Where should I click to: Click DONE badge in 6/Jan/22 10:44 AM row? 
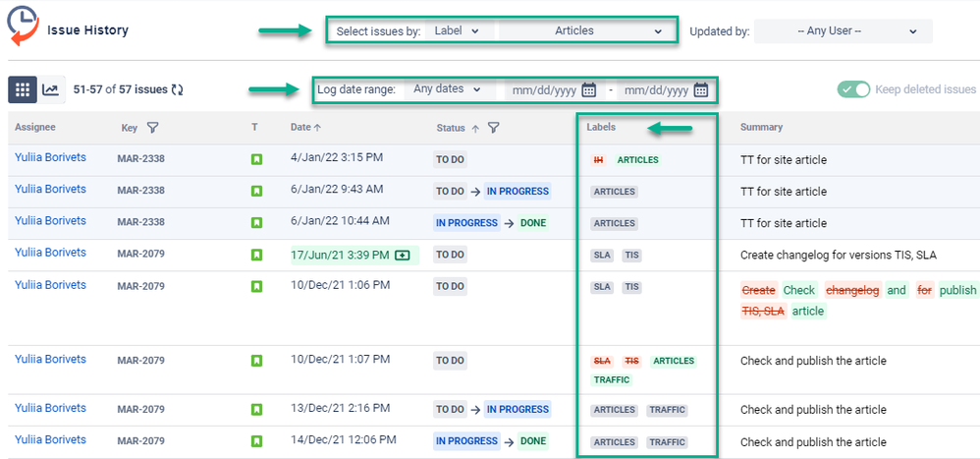tap(533, 223)
